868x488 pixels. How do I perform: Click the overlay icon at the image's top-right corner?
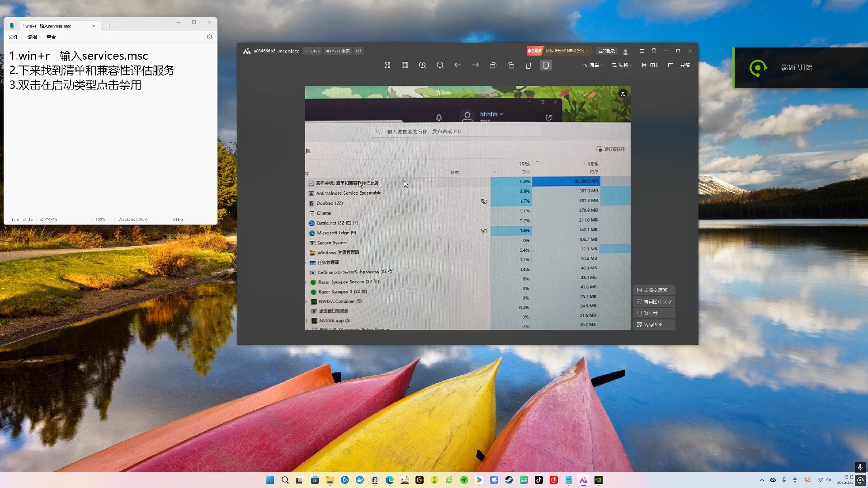pyautogui.click(x=623, y=93)
